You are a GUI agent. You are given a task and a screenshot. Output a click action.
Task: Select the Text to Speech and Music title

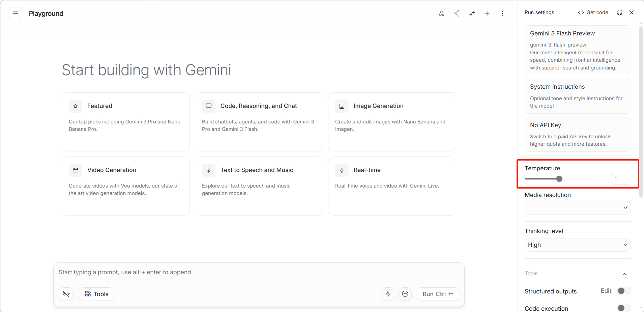click(x=257, y=170)
